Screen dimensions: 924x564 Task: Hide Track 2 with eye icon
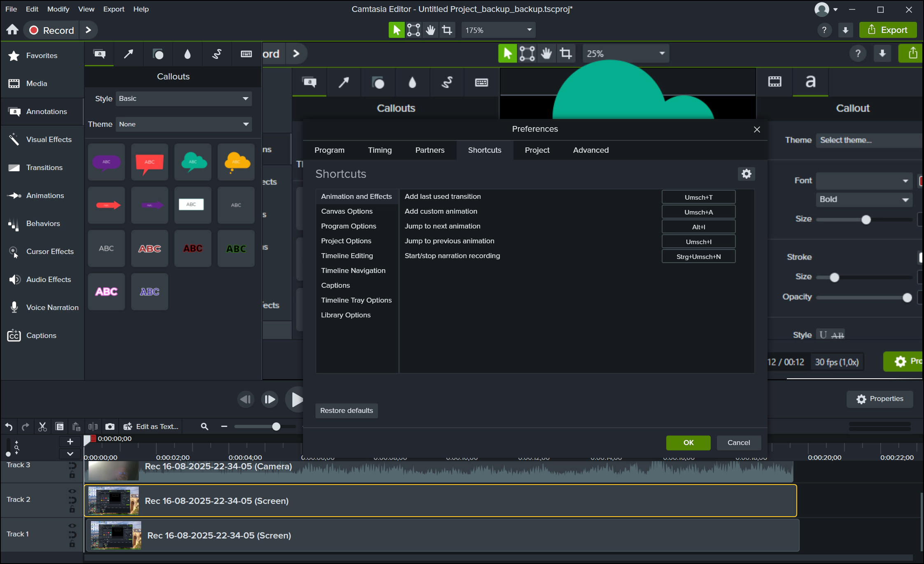[72, 491]
